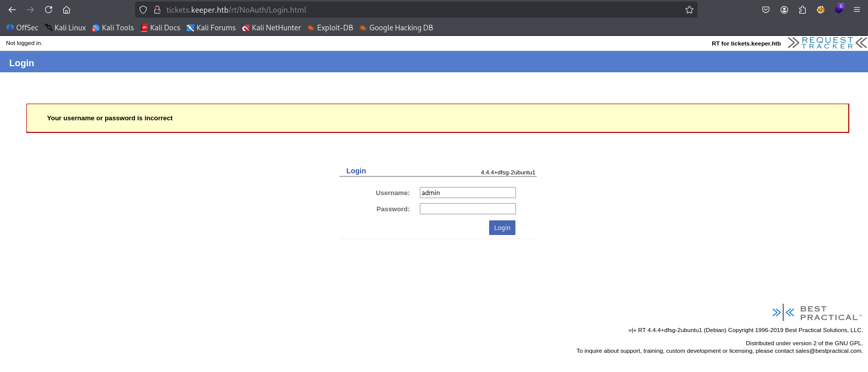Viewport: 868px width, 372px height.
Task: Click the 'RT for tickets.keeper.htb' text
Action: point(746,43)
